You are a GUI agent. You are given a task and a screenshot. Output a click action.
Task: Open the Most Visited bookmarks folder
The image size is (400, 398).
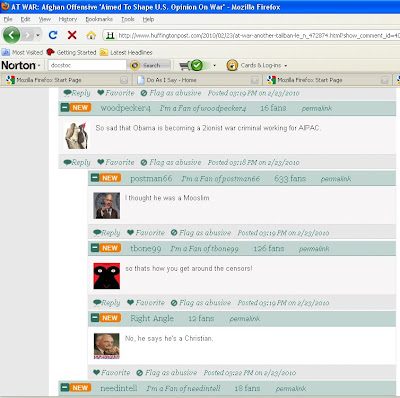[22, 52]
